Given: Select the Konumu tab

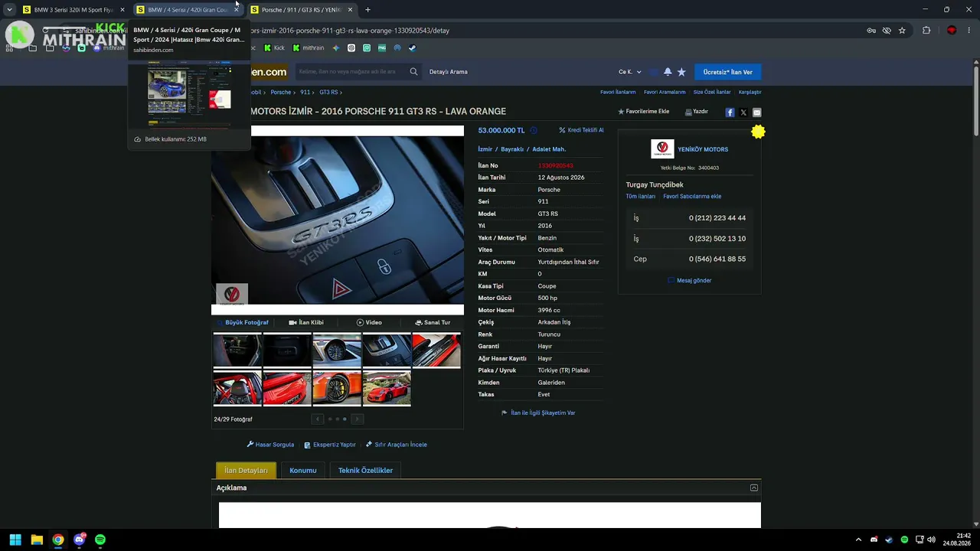Looking at the screenshot, I should [x=303, y=471].
